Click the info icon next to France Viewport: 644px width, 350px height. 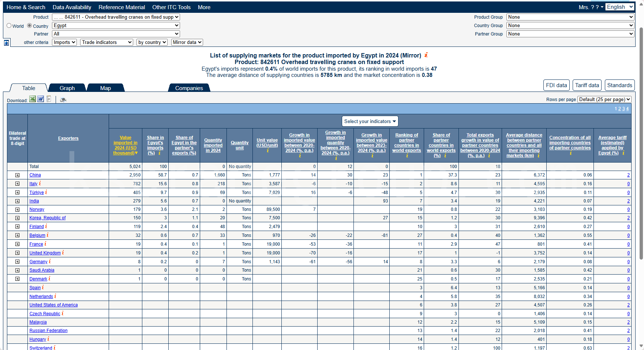click(x=45, y=244)
